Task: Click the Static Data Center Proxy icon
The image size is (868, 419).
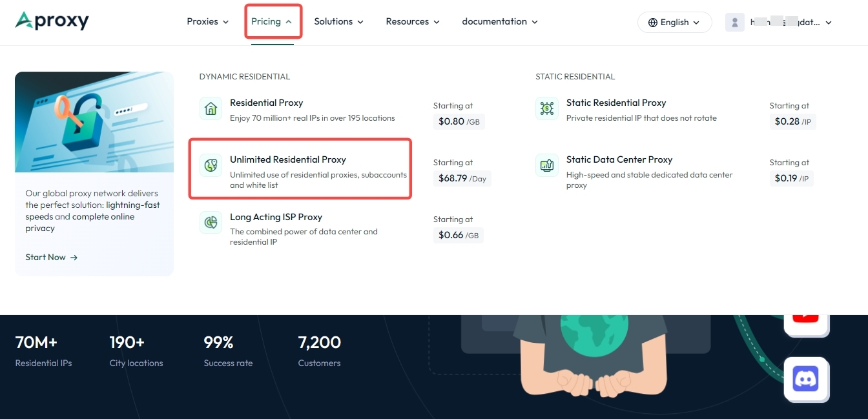Action: click(547, 165)
